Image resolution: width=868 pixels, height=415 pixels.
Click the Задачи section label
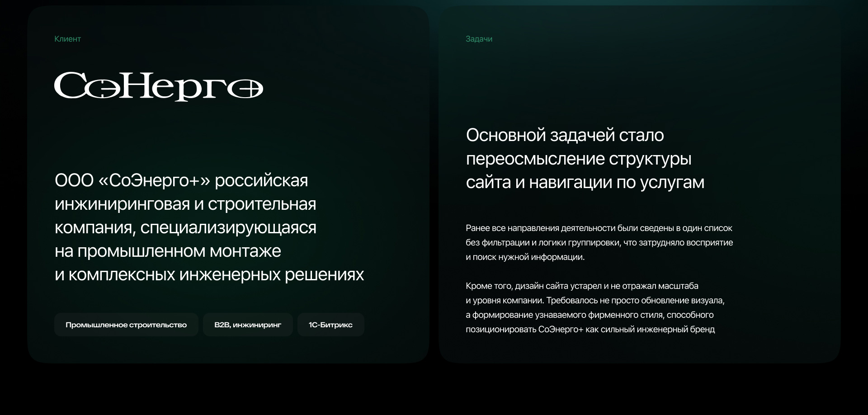tap(479, 39)
